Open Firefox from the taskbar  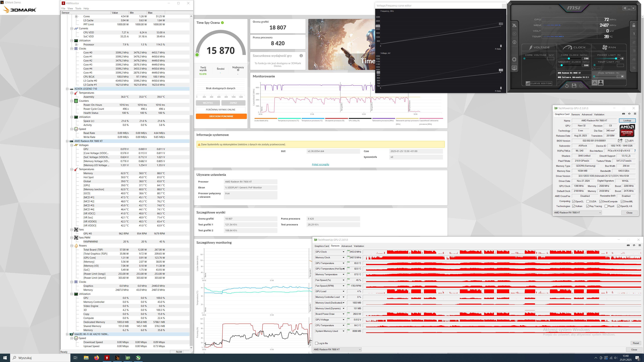96,358
